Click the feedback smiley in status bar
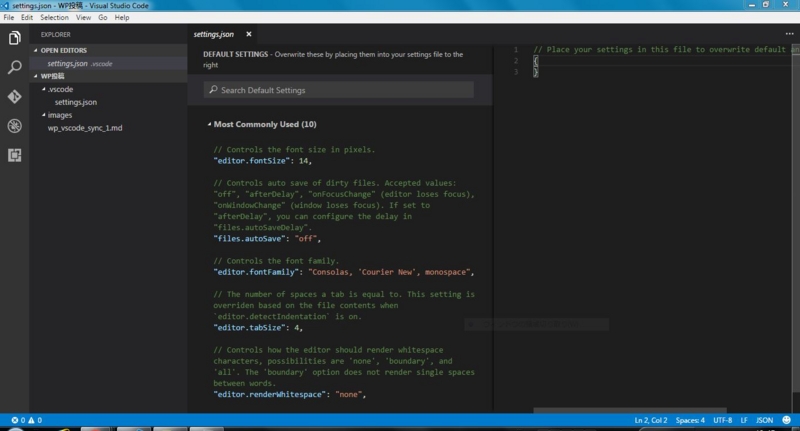The image size is (800, 431). pyautogui.click(x=786, y=420)
